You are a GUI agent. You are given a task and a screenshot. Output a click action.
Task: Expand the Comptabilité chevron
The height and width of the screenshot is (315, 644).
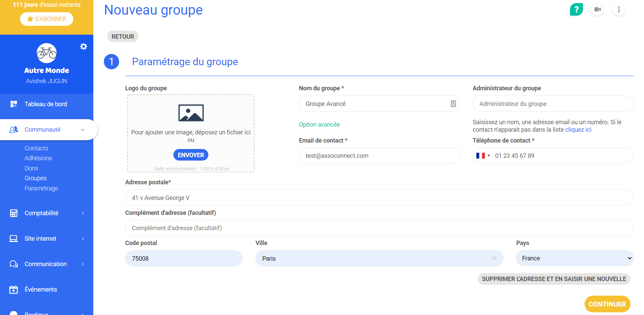(x=83, y=213)
